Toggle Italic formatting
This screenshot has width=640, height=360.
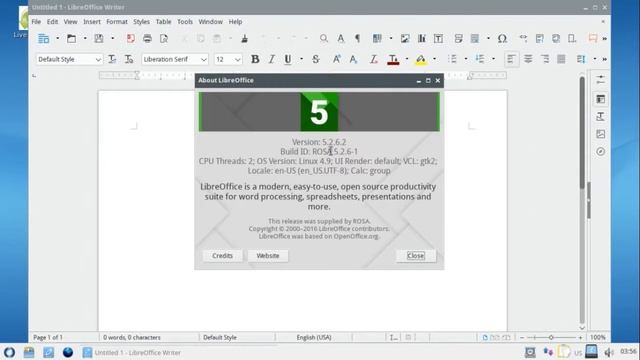coord(271,59)
